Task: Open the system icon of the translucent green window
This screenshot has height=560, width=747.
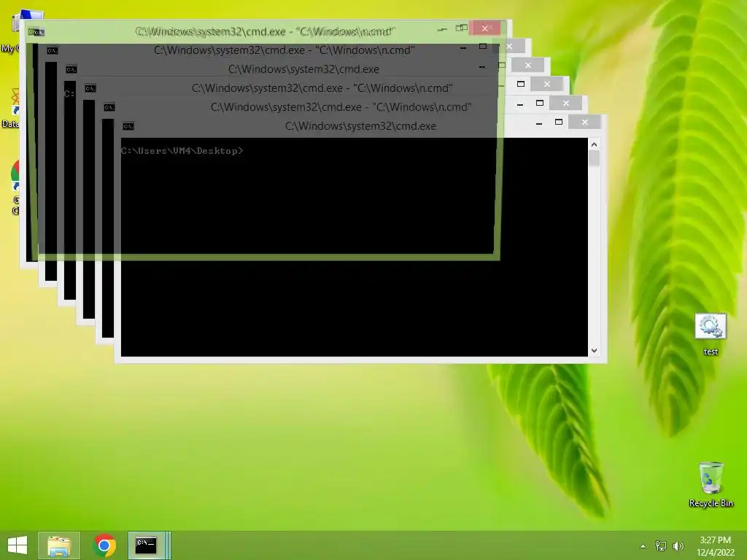Action: (x=36, y=32)
